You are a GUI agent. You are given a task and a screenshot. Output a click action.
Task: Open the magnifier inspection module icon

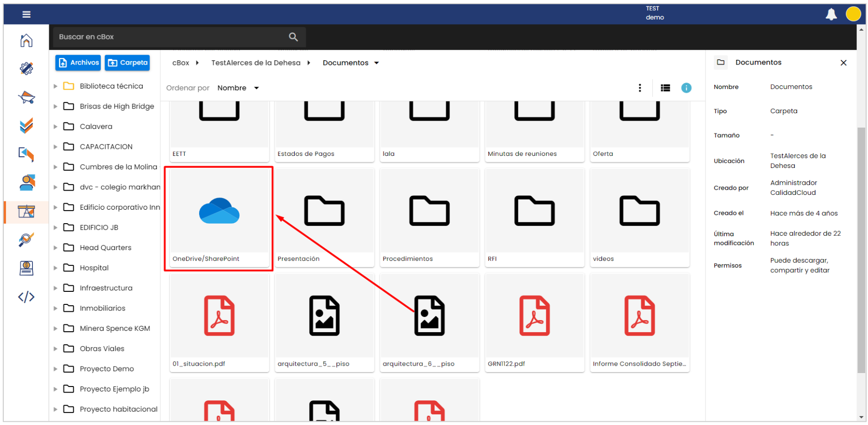(26, 240)
